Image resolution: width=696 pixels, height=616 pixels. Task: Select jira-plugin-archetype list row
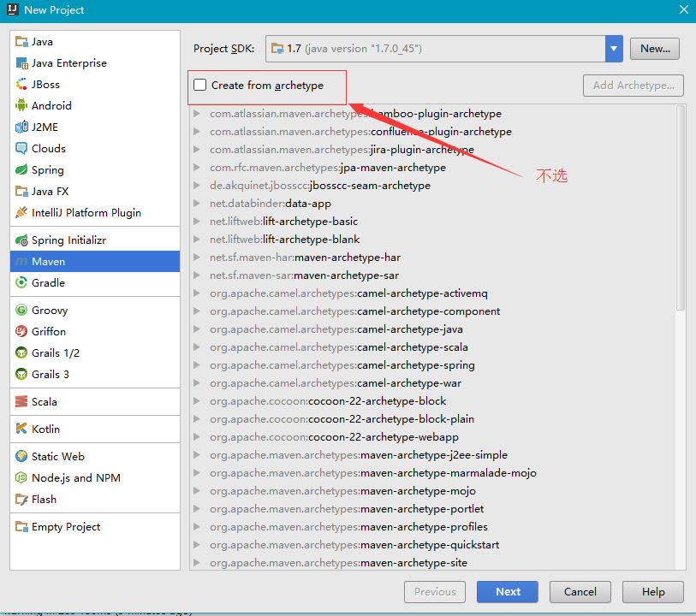point(433,150)
